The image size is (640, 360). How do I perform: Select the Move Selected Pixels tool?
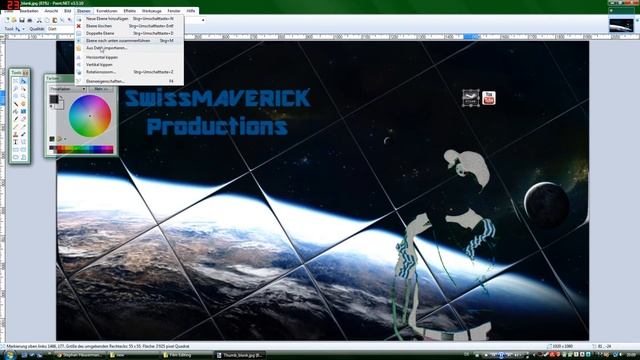(23, 81)
